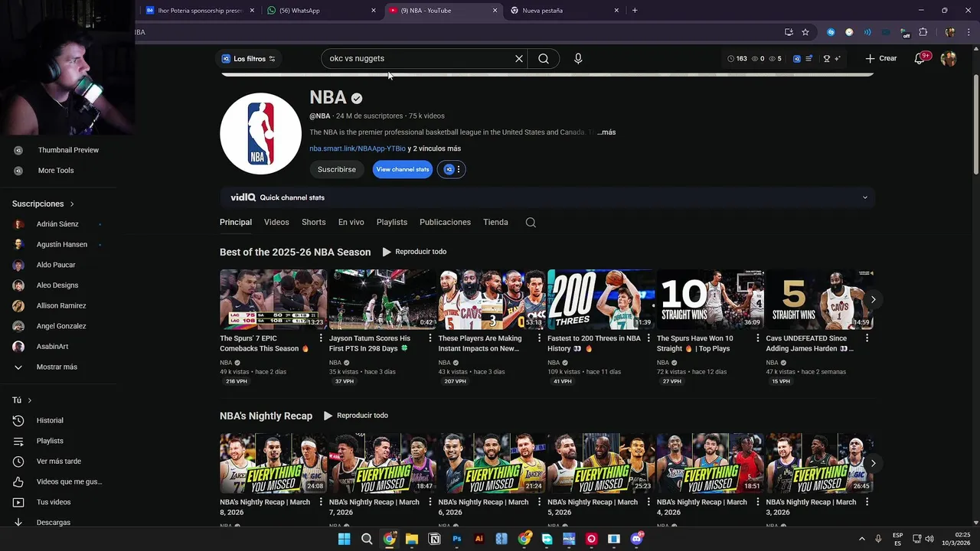
Task: Open the YouTube account avatar menu
Action: [949, 59]
